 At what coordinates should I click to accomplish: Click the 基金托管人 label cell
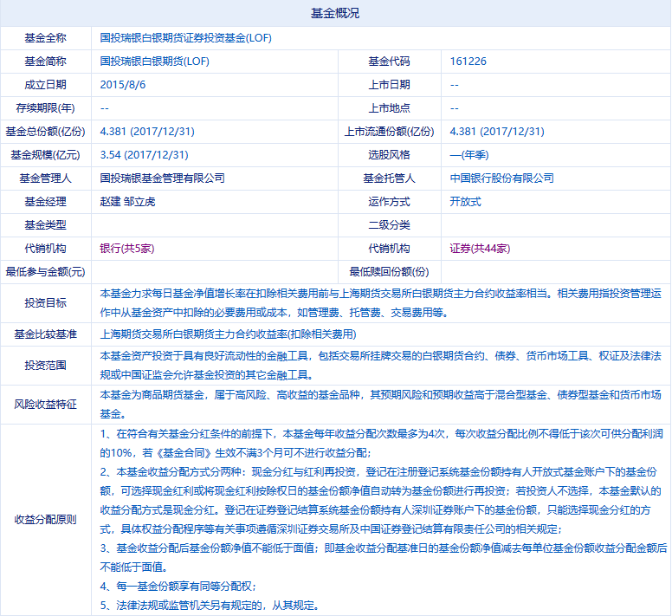point(389,178)
